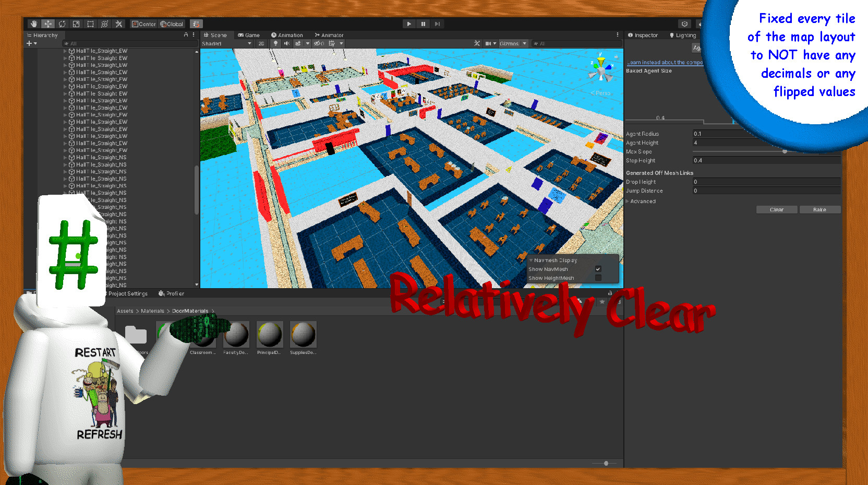
Task: Toggle scene lighting bulb
Action: [x=275, y=43]
